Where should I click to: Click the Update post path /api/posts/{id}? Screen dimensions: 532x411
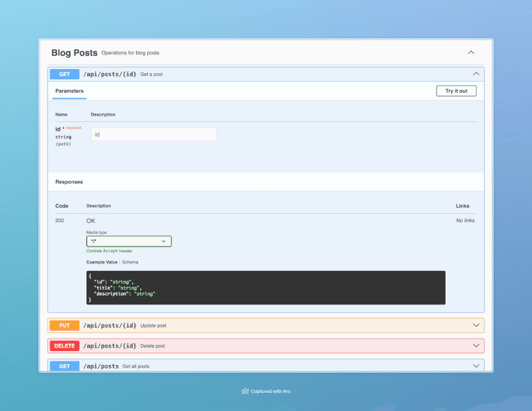[x=110, y=325]
